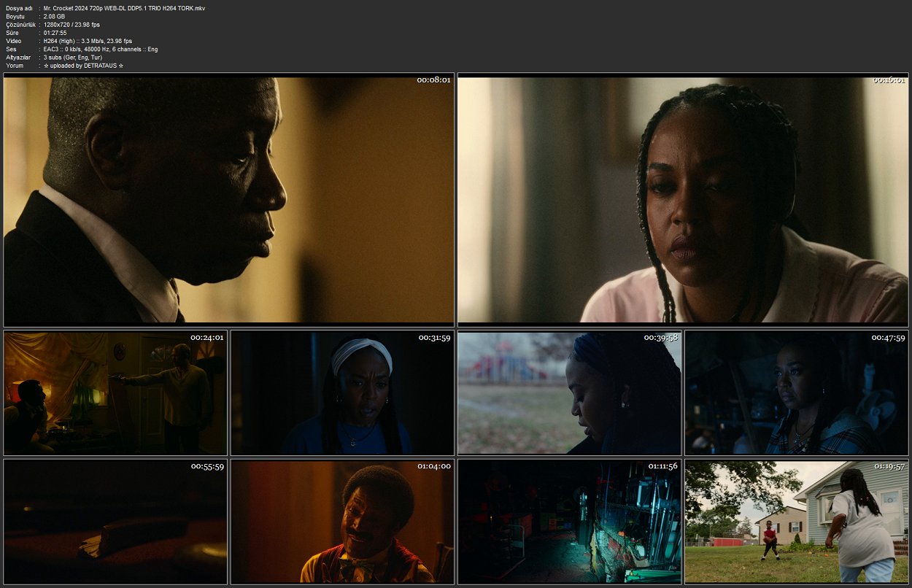Click the file name ending TORK.mkv
Viewport: 912px width, 588px height.
pyautogui.click(x=124, y=8)
